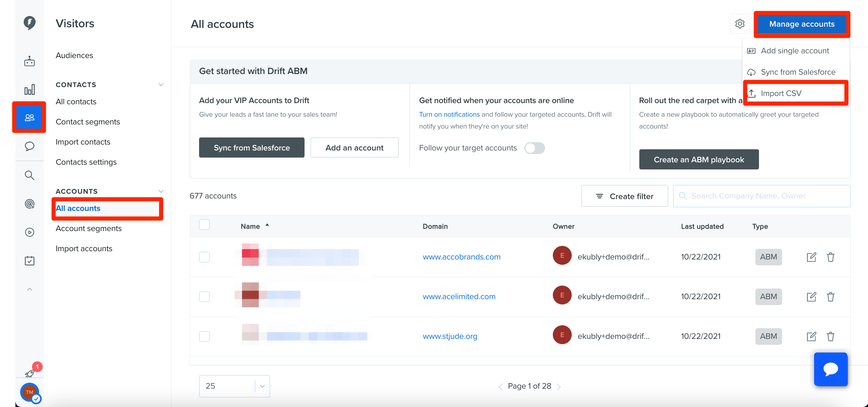Open the calendar checkmark sidebar icon

click(30, 260)
